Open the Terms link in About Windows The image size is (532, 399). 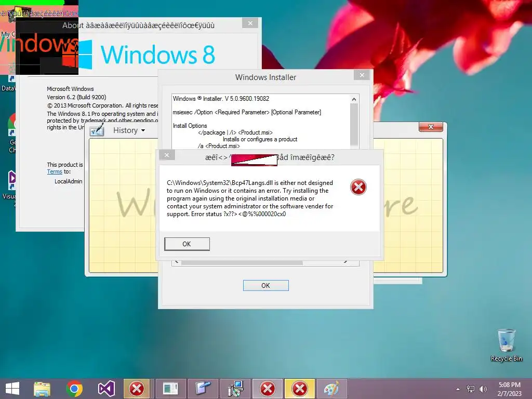[54, 171]
